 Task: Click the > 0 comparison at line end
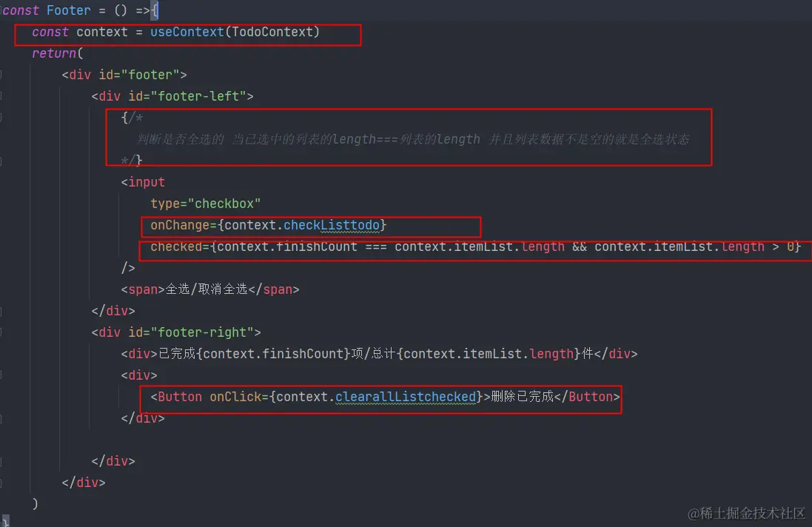[x=782, y=247]
